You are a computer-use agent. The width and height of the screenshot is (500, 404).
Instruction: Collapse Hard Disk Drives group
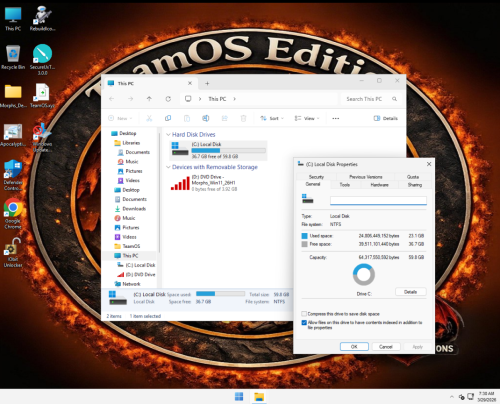[x=168, y=135]
